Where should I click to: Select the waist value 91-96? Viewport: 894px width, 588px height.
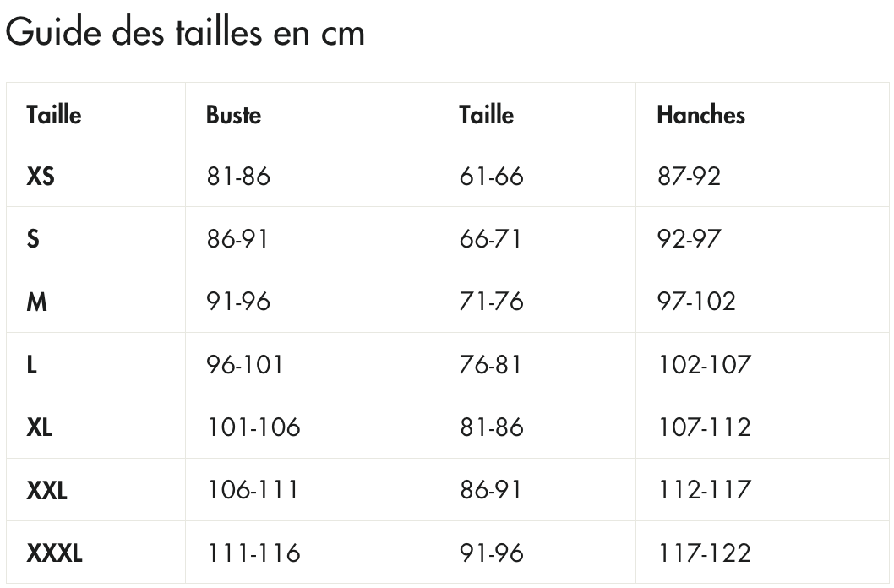click(492, 553)
